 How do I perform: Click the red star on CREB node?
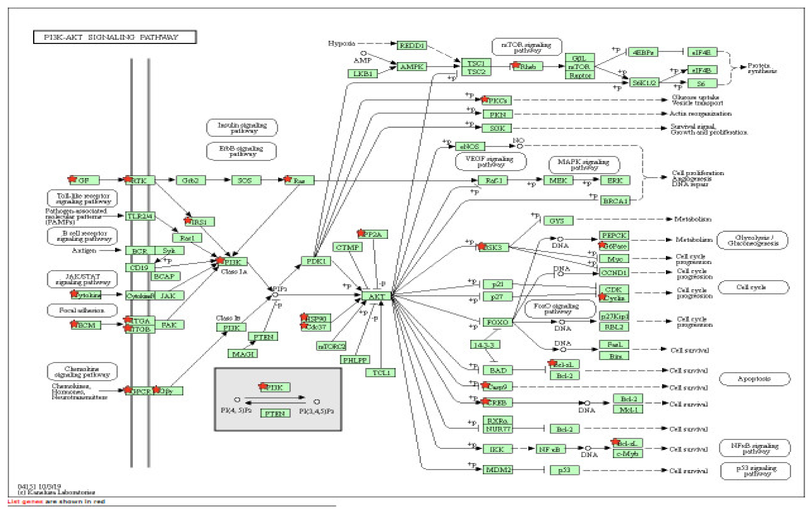pos(485,401)
